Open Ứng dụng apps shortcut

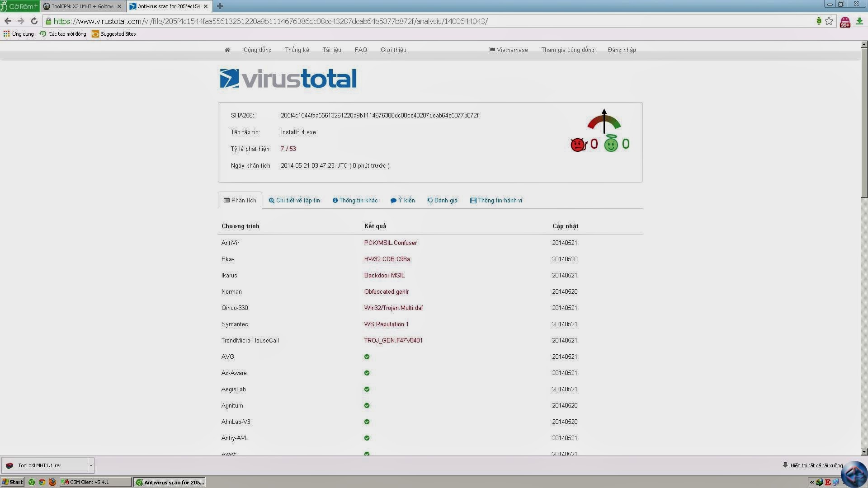[x=19, y=34]
